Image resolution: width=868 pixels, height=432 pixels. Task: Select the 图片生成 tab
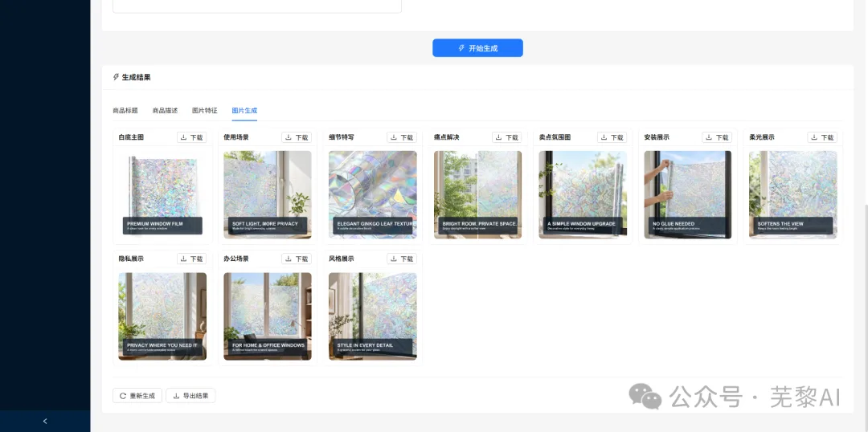point(244,111)
